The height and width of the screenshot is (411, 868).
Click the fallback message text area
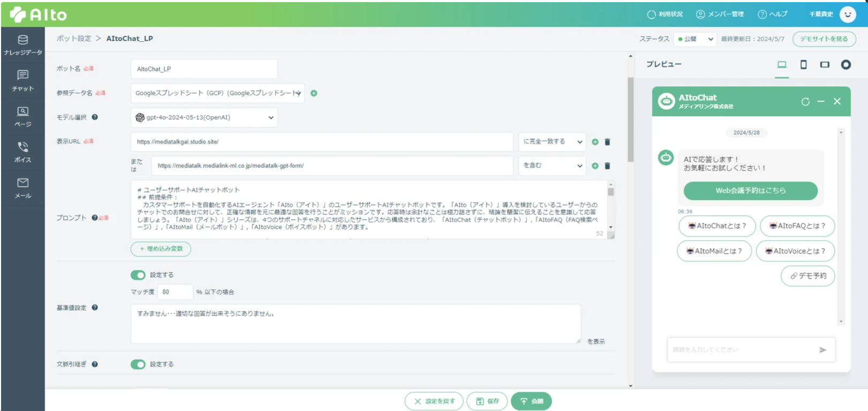coord(356,324)
